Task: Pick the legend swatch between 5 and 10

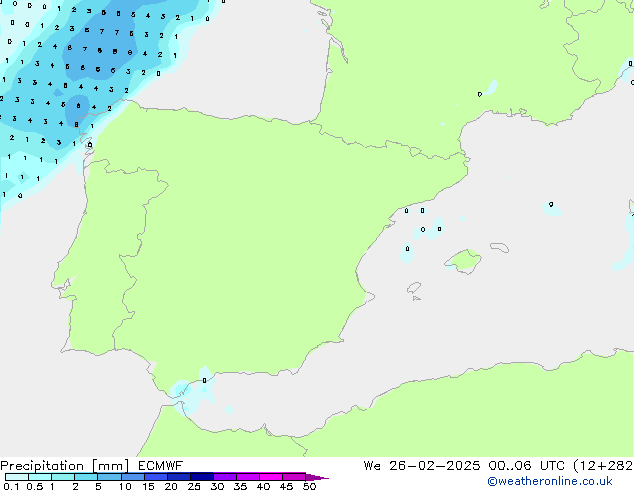Action: (109, 477)
